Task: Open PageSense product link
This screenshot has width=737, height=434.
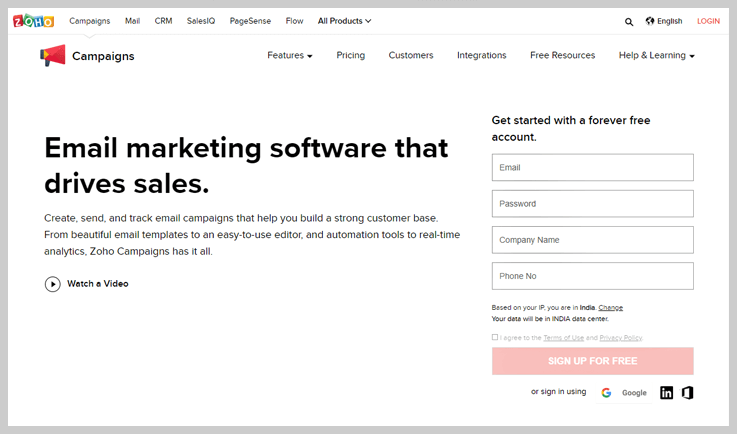Action: (x=250, y=21)
